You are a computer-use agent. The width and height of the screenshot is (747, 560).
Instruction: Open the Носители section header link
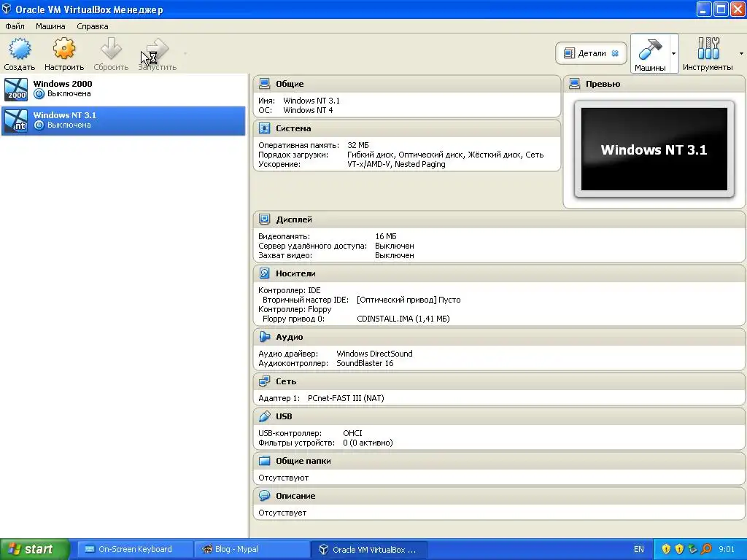295,273
